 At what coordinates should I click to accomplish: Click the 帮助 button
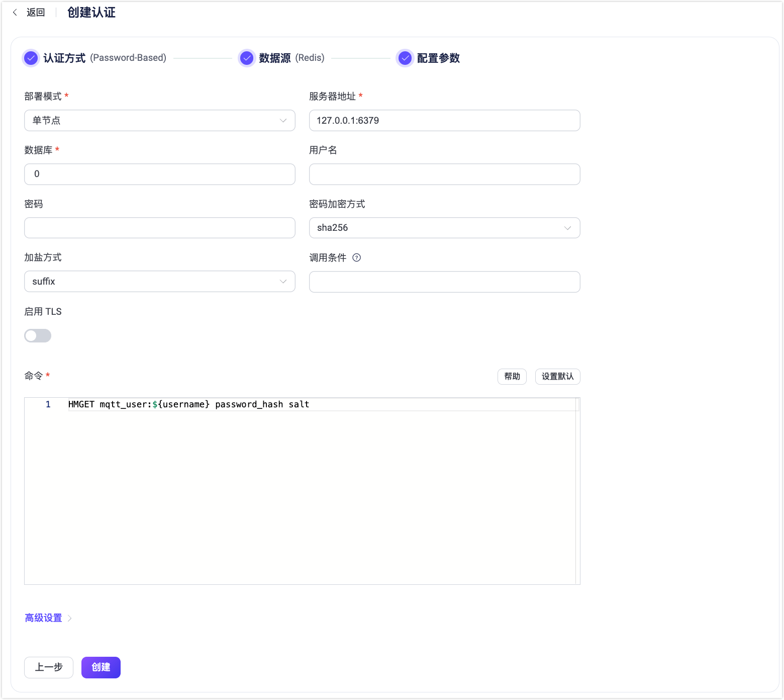tap(512, 376)
